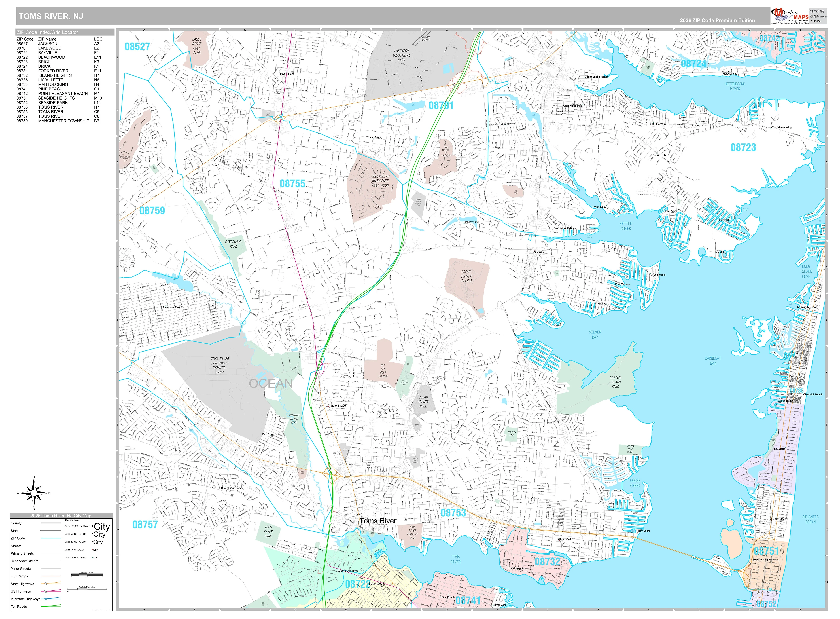Image resolution: width=840 pixels, height=619 pixels.
Task: Select the 08701 LAKEWOOD index row
Action: pos(59,48)
